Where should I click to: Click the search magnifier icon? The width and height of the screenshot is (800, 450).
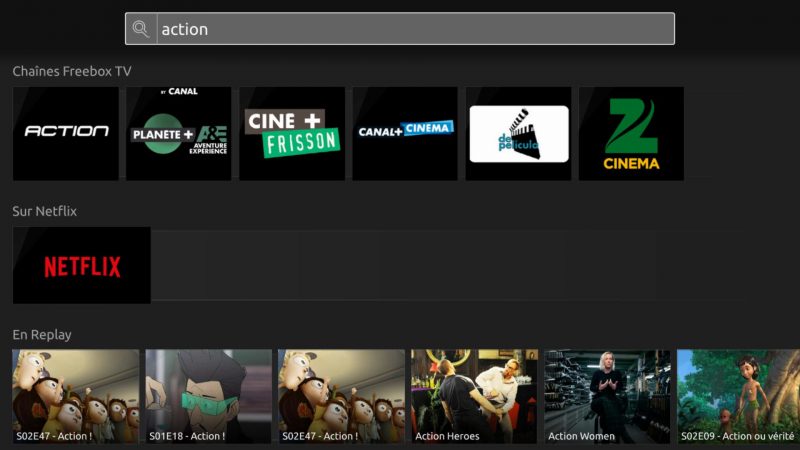pos(141,29)
